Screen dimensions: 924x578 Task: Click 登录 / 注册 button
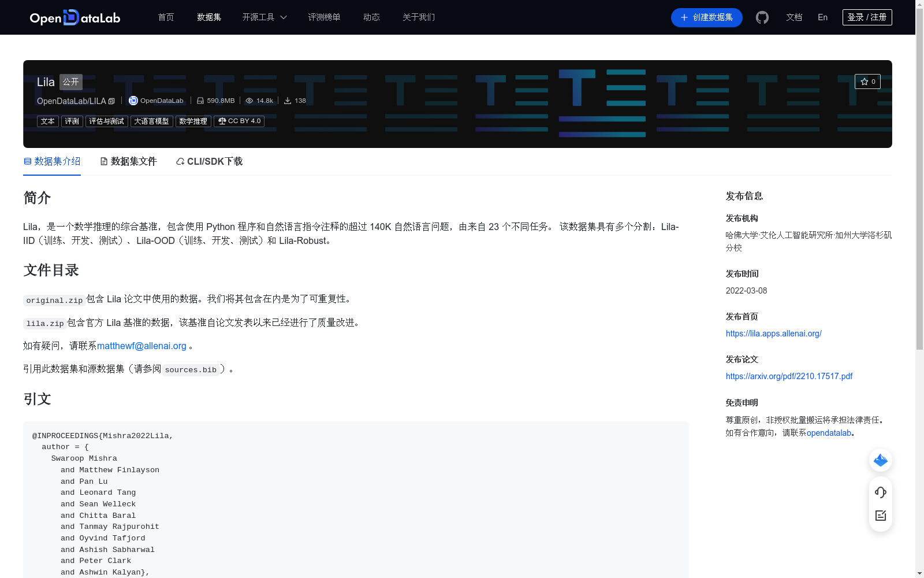pyautogui.click(x=867, y=17)
